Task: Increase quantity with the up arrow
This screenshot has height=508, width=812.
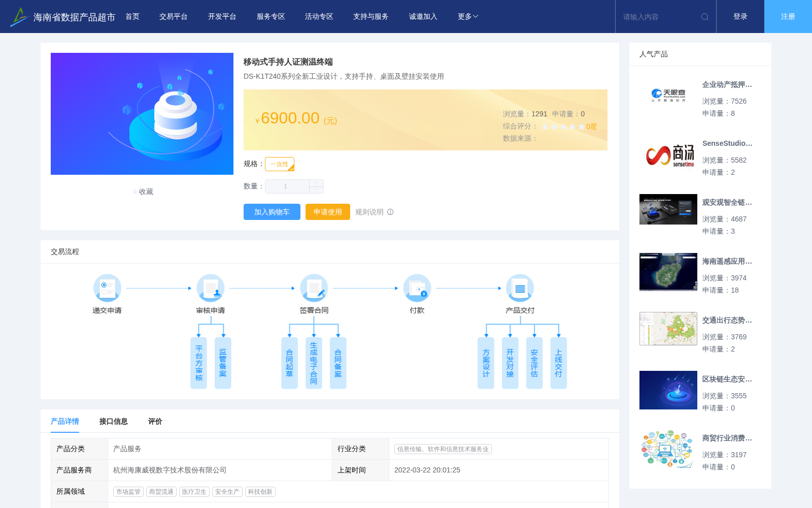Action: point(316,183)
